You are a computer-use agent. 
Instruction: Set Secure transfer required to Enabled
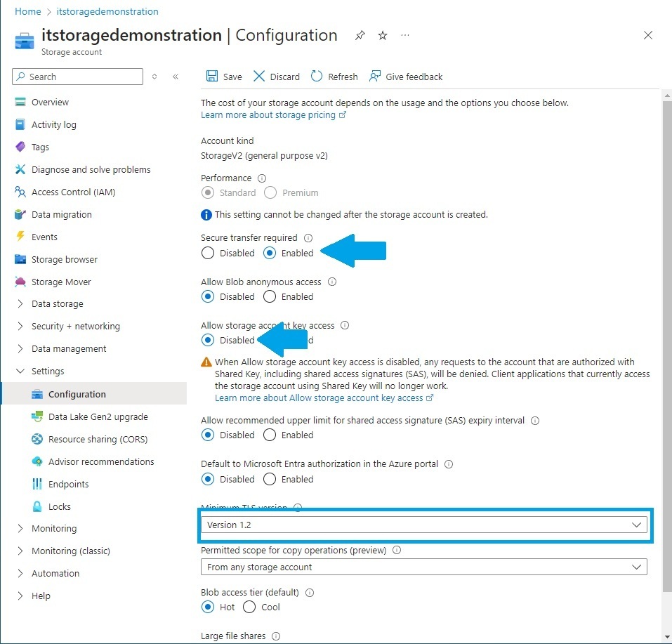click(x=270, y=253)
